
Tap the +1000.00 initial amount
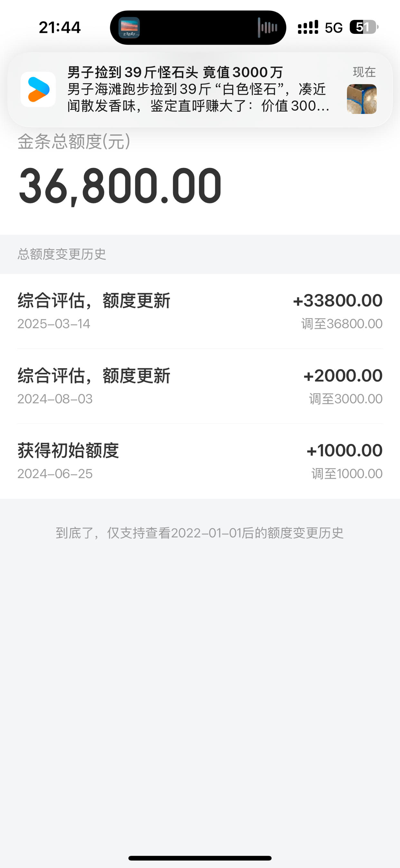(345, 450)
